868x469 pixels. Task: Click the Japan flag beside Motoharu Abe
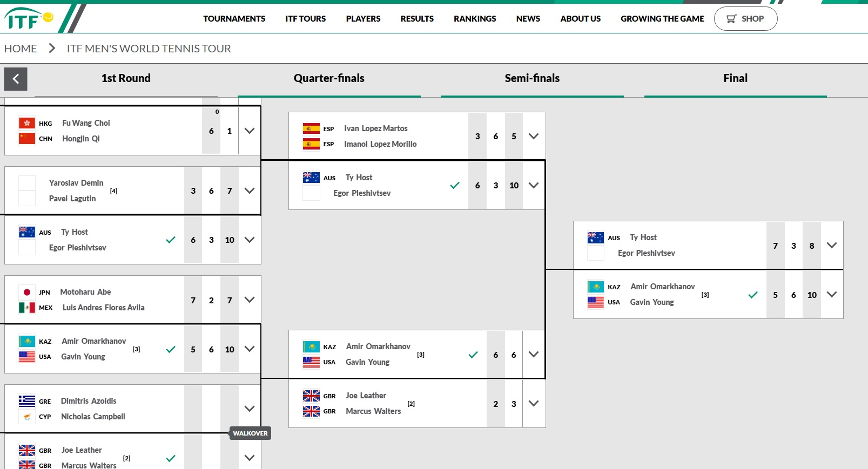pyautogui.click(x=27, y=292)
